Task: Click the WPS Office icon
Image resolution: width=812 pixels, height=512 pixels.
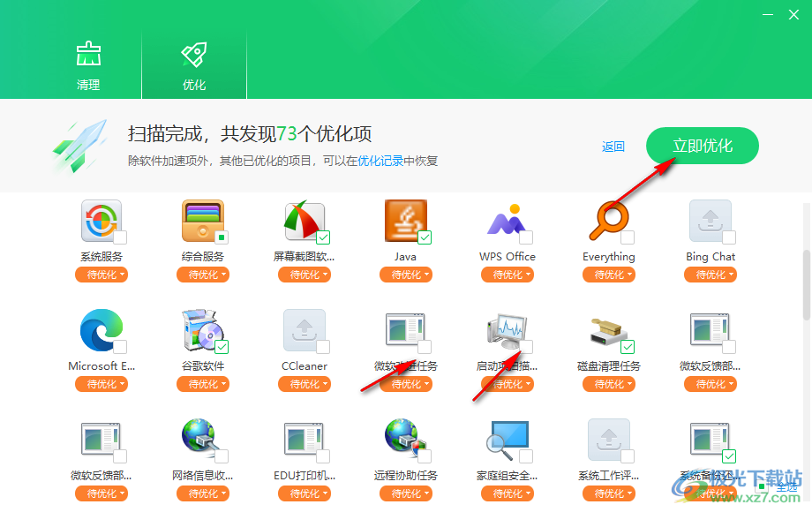Action: tap(507, 221)
